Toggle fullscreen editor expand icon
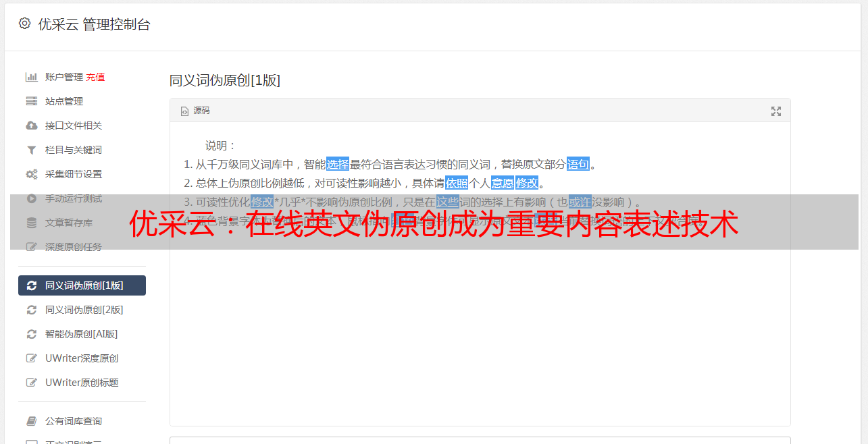Image resolution: width=868 pixels, height=444 pixels. pos(776,111)
